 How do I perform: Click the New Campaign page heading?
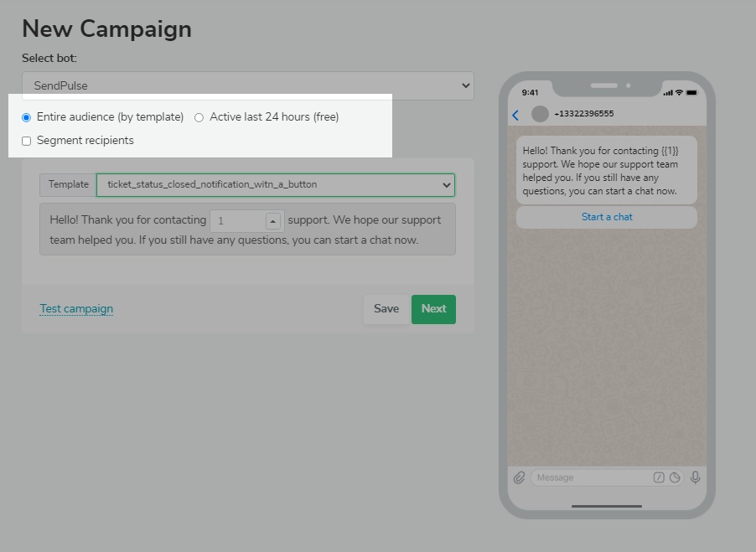[106, 28]
